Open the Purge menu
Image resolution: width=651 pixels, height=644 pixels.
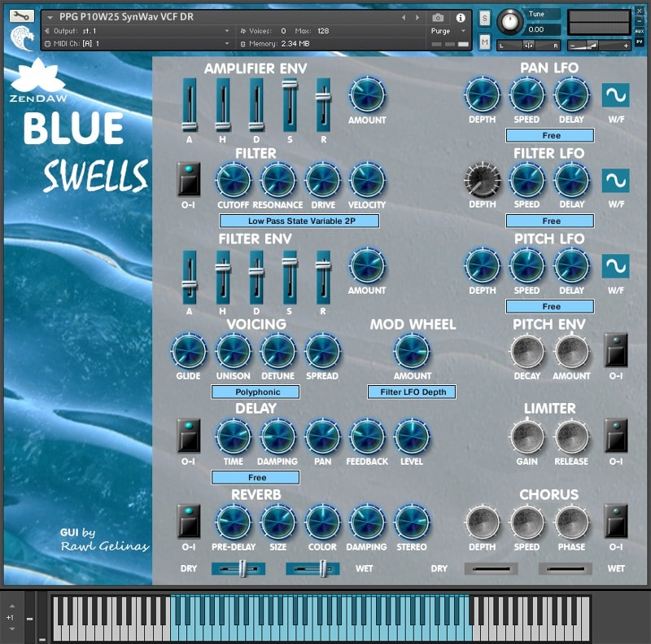[x=448, y=31]
